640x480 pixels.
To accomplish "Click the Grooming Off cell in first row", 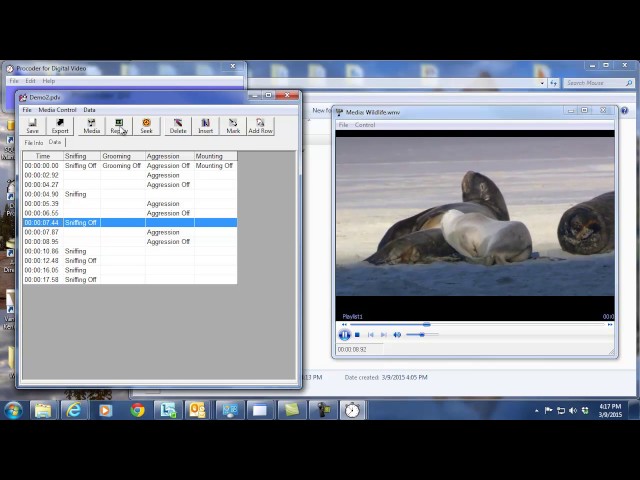I will 123,166.
